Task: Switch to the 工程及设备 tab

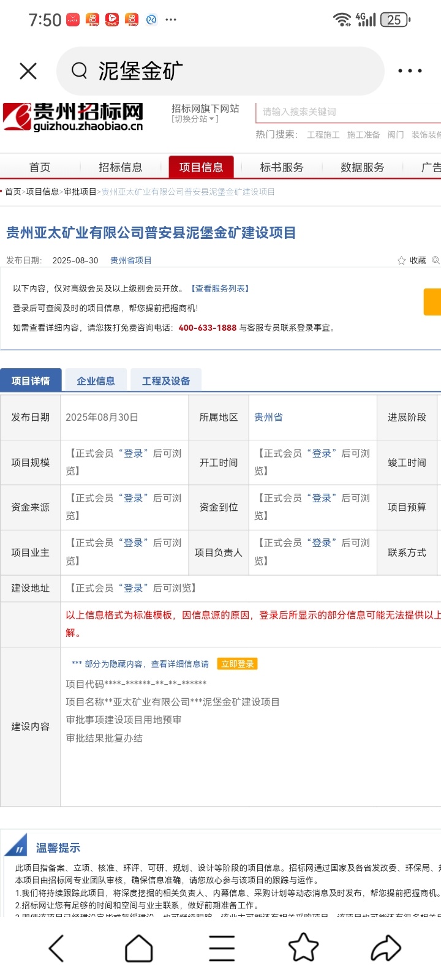Action: (166, 380)
